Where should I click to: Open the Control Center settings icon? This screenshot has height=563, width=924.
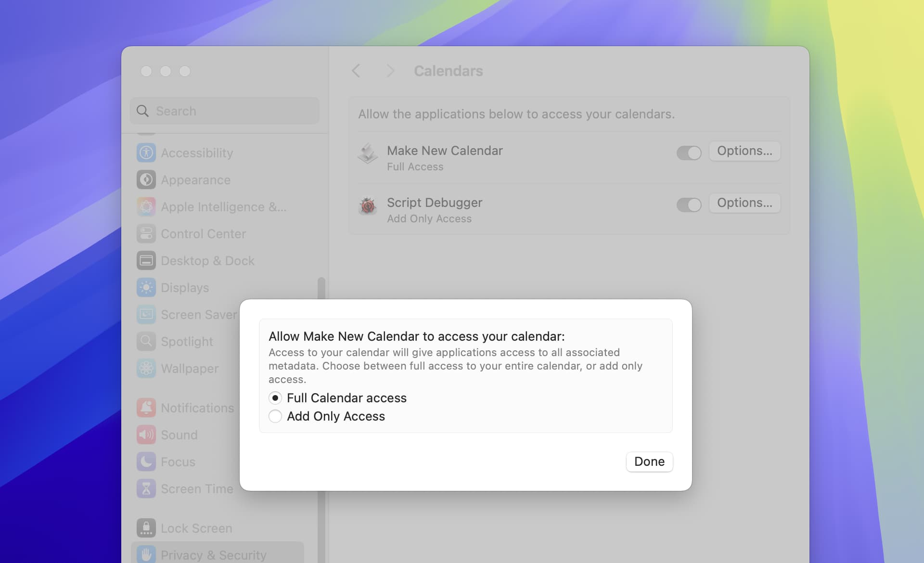(x=146, y=233)
